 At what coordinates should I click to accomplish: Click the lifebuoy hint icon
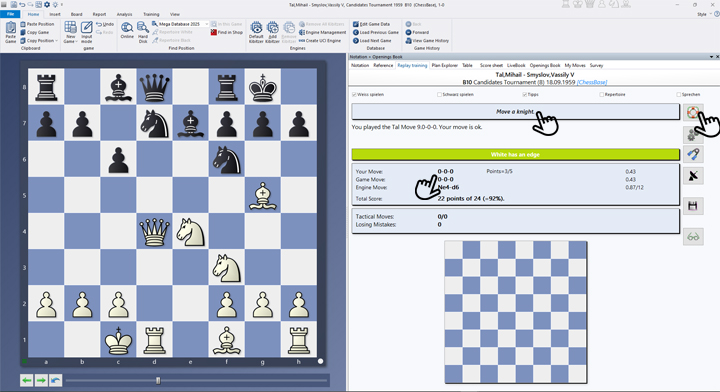coord(693,112)
